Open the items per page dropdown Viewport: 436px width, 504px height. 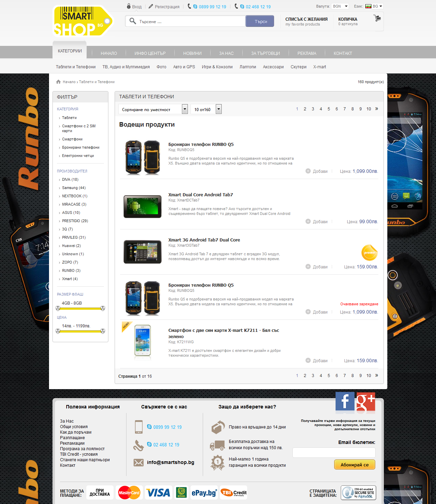tap(219, 109)
